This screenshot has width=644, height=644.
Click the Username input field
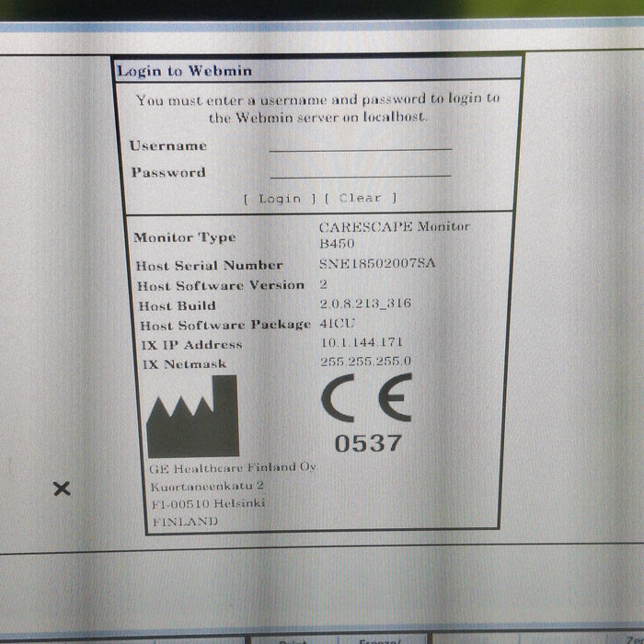pyautogui.click(x=361, y=145)
